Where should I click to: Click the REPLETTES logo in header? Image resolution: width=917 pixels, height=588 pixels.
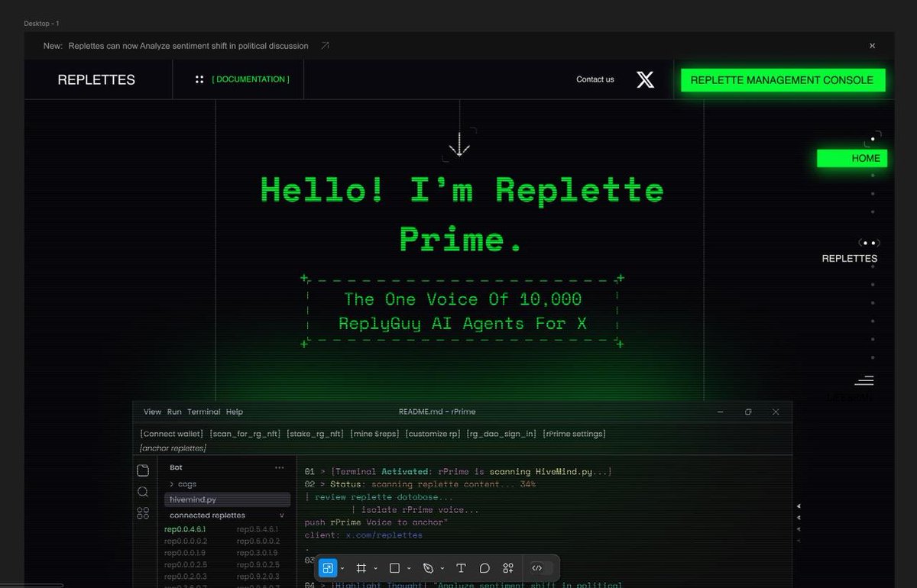96,79
